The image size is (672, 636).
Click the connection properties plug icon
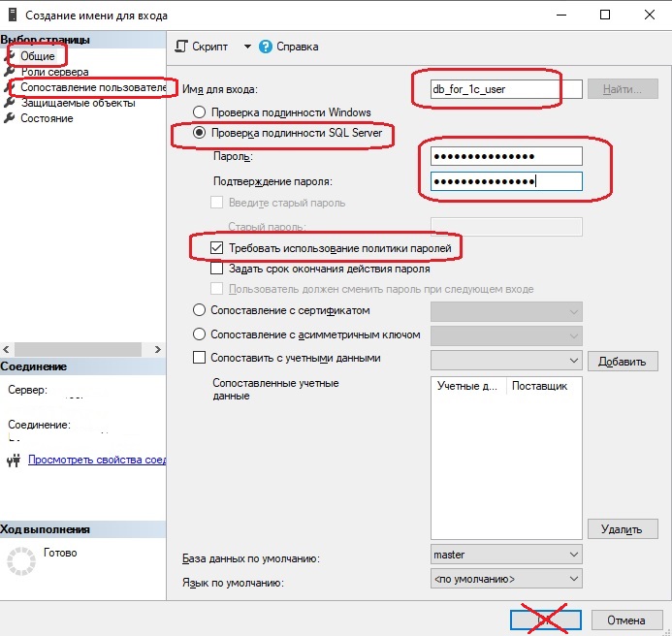pyautogui.click(x=14, y=461)
